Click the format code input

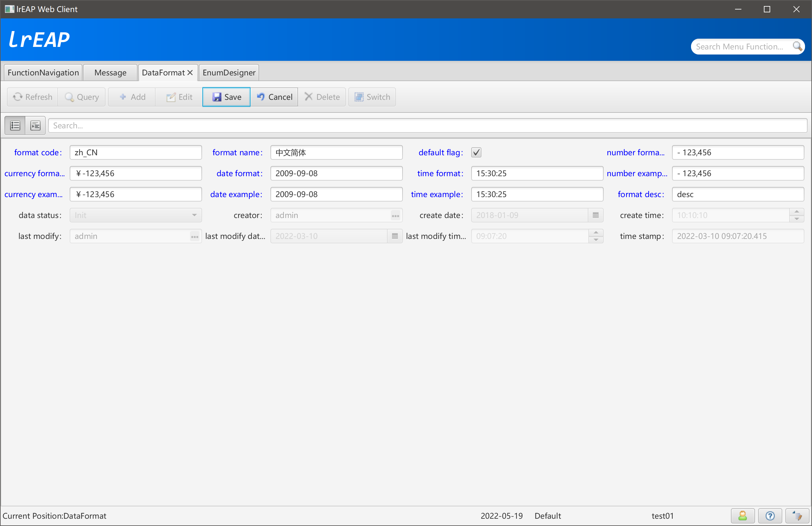click(136, 153)
